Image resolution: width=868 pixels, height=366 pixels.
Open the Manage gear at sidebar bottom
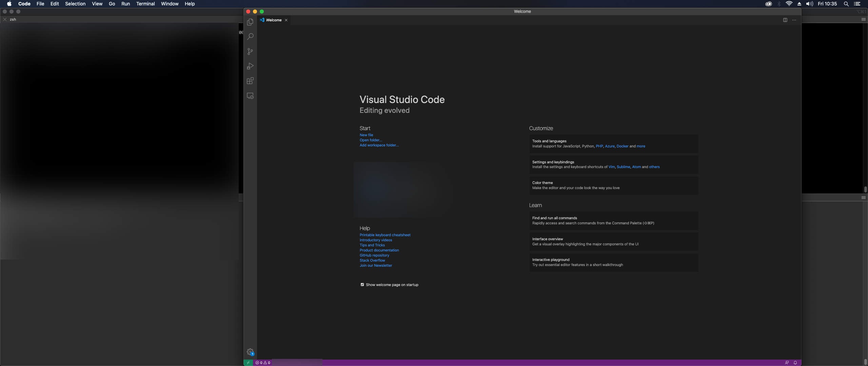click(250, 352)
